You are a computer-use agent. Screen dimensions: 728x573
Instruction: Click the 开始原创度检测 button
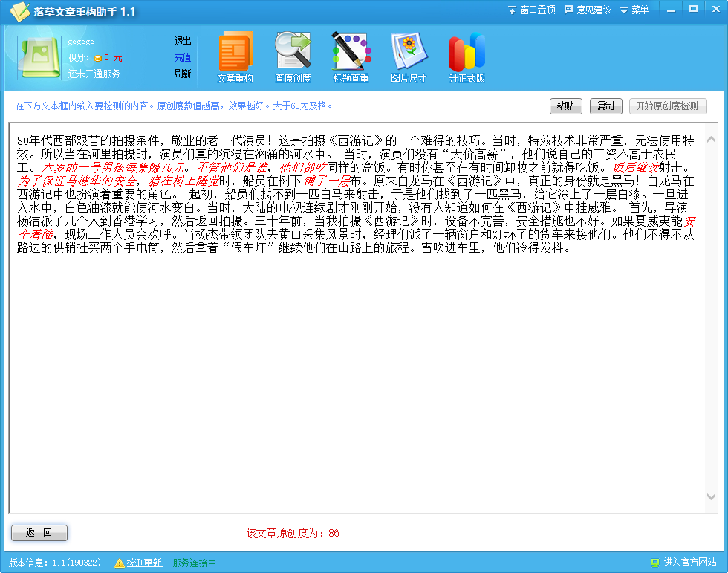pos(668,106)
